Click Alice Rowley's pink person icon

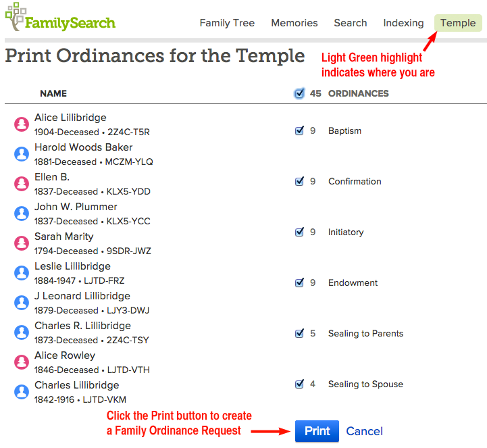[22, 362]
